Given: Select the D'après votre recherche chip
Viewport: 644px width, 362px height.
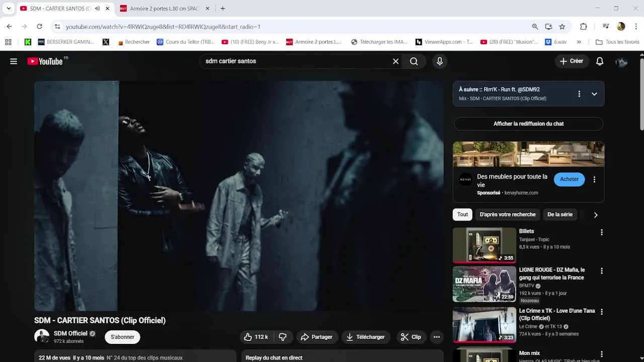Looking at the screenshot, I should click(508, 215).
